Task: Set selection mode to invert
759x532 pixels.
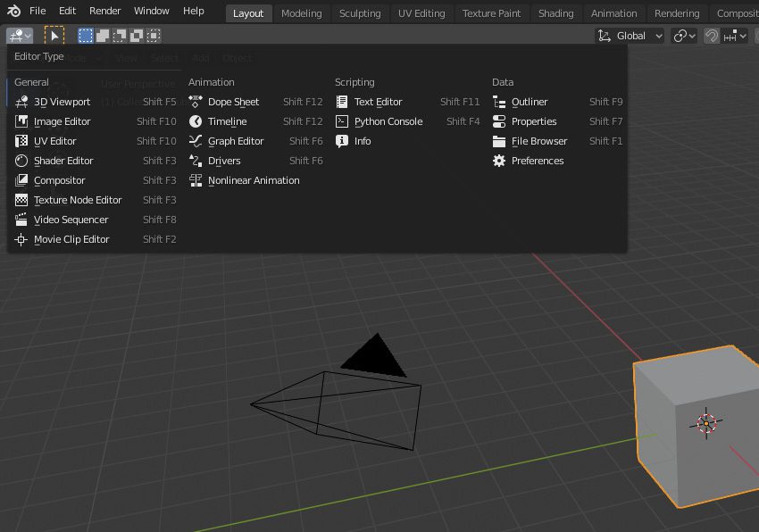Action: tap(137, 36)
